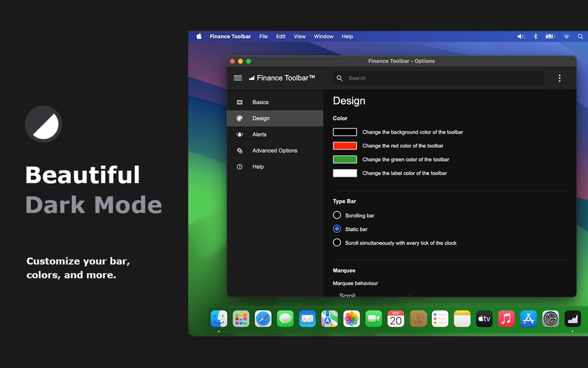This screenshot has height=368, width=588.
Task: Open the Help section in sidebar
Action: [275, 167]
